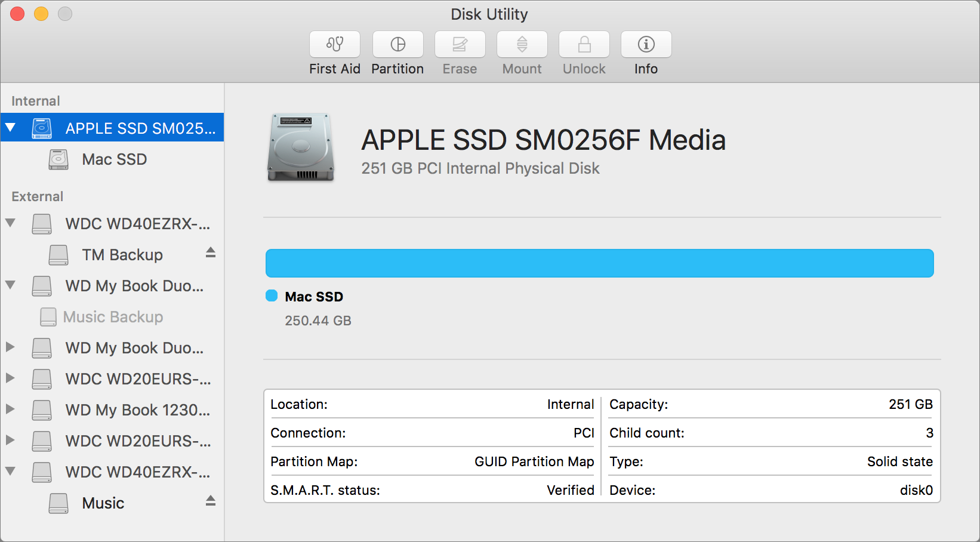This screenshot has height=542, width=980.
Task: Click the Disk Utility window title
Action: (489, 14)
